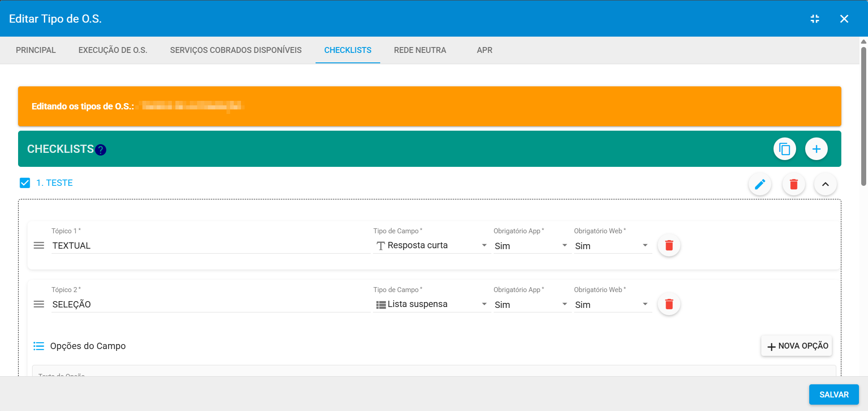This screenshot has width=868, height=411.
Task: Delete Tópico 2 SELEÇÃO row
Action: point(669,304)
